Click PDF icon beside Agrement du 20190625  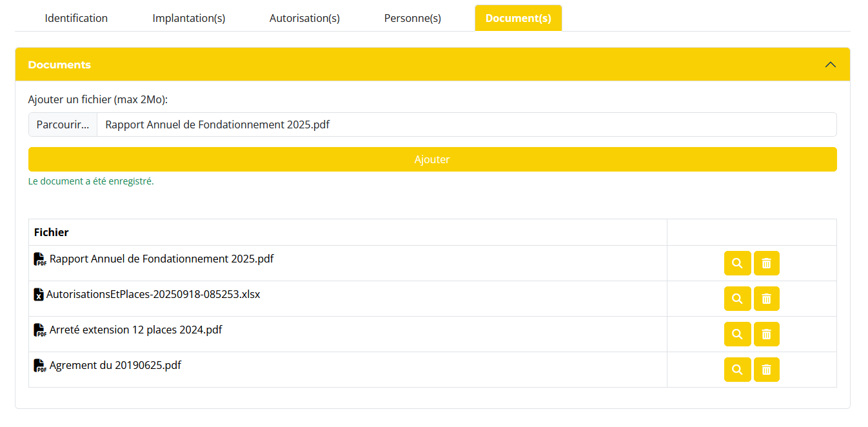pos(39,366)
